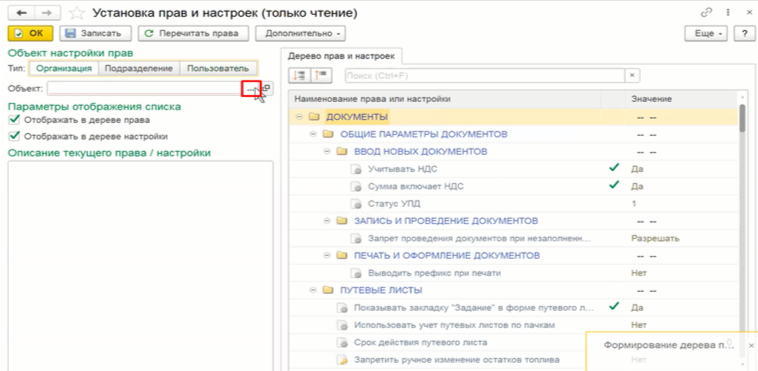758x371 pixels.
Task: Click the ПУТЕВЫЕ ЛИСТЫ folder icon
Action: (x=329, y=290)
